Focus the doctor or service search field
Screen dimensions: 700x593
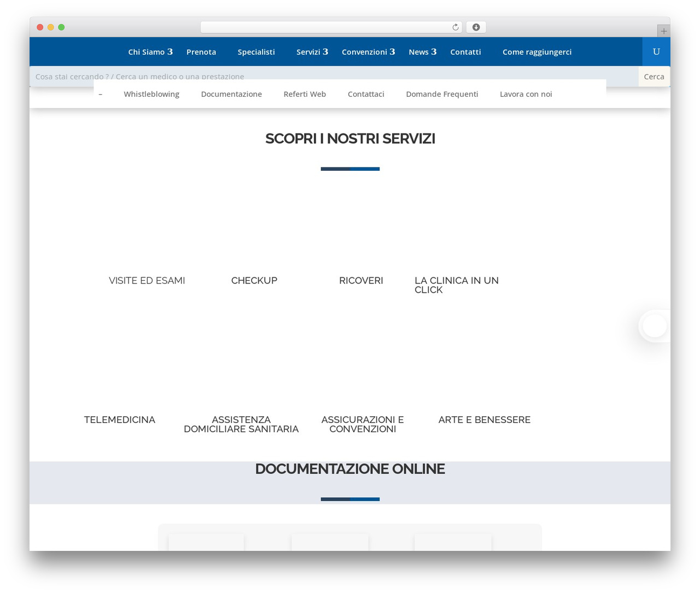[x=334, y=77]
